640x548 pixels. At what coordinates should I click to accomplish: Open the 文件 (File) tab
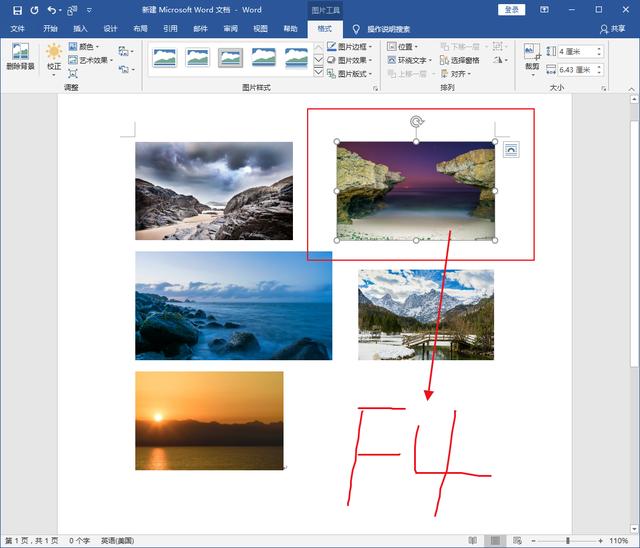17,29
